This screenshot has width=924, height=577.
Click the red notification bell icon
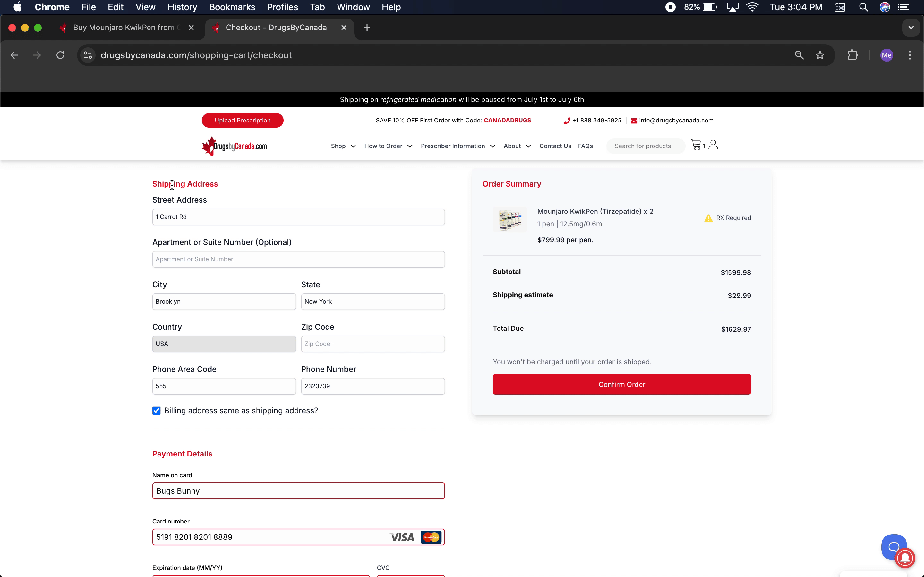905,558
